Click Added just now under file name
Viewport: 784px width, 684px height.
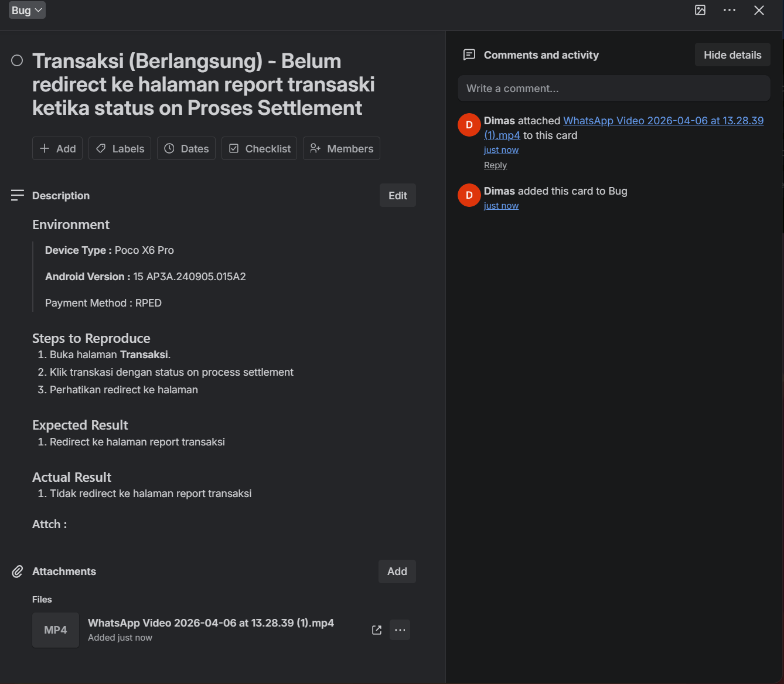coord(120,638)
